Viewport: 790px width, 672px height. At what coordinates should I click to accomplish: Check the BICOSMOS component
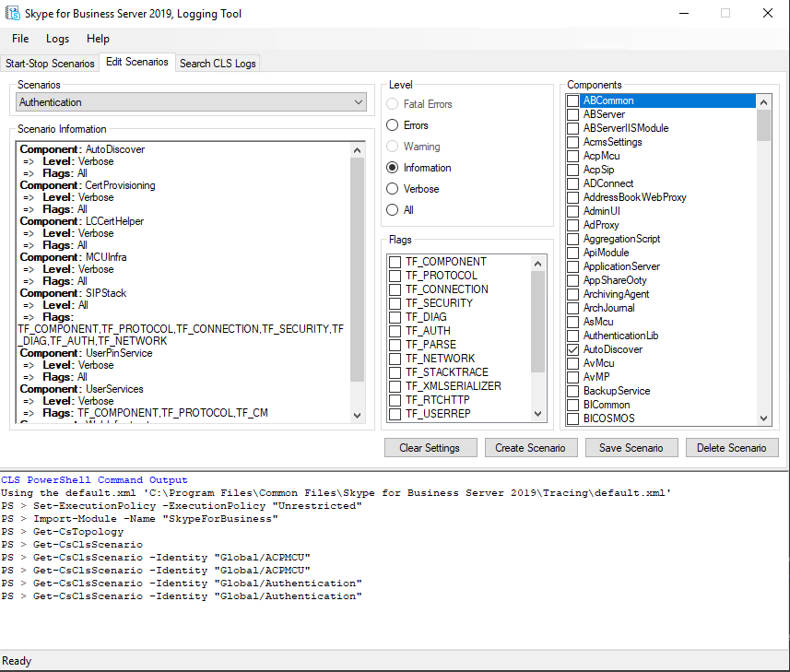pyautogui.click(x=572, y=419)
